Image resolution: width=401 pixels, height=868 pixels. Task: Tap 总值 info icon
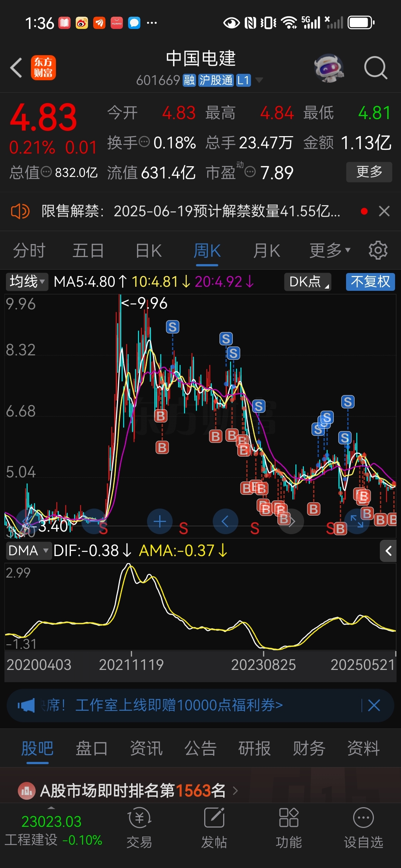point(46,172)
